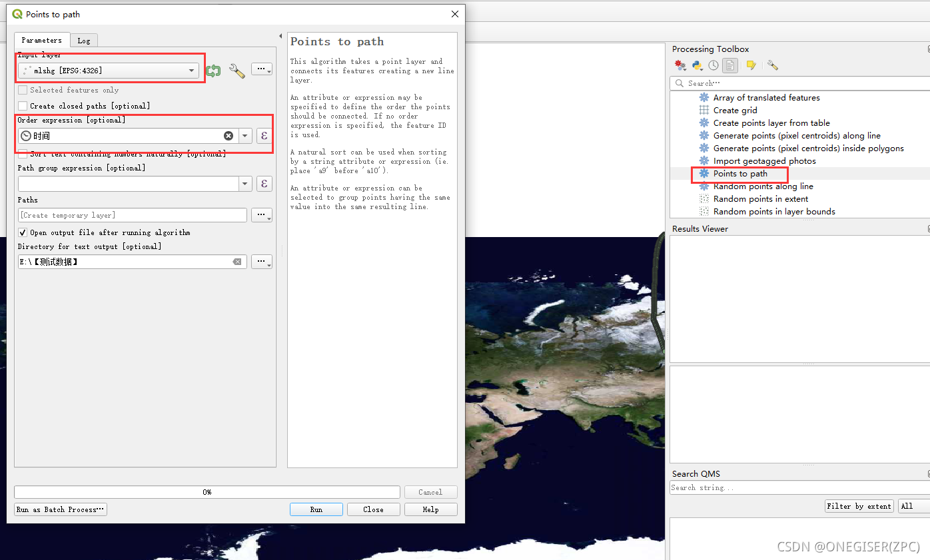Open Processing Toolbox options wrench icon

click(x=772, y=65)
